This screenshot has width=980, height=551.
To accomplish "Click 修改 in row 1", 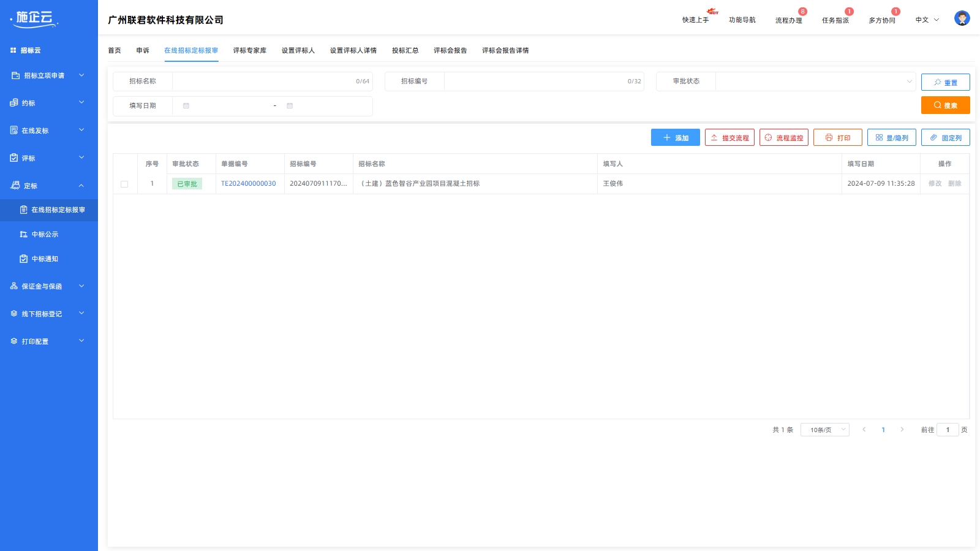I will (x=935, y=184).
